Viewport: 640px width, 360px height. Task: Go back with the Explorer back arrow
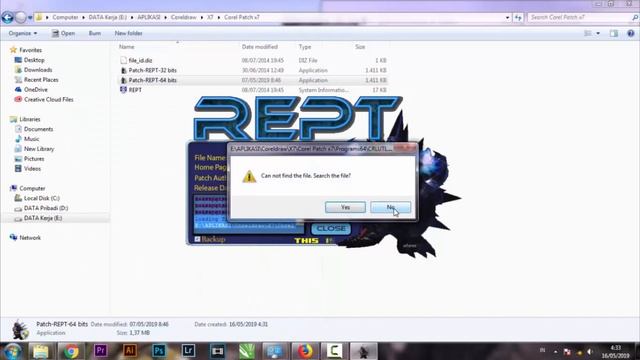coord(7,17)
